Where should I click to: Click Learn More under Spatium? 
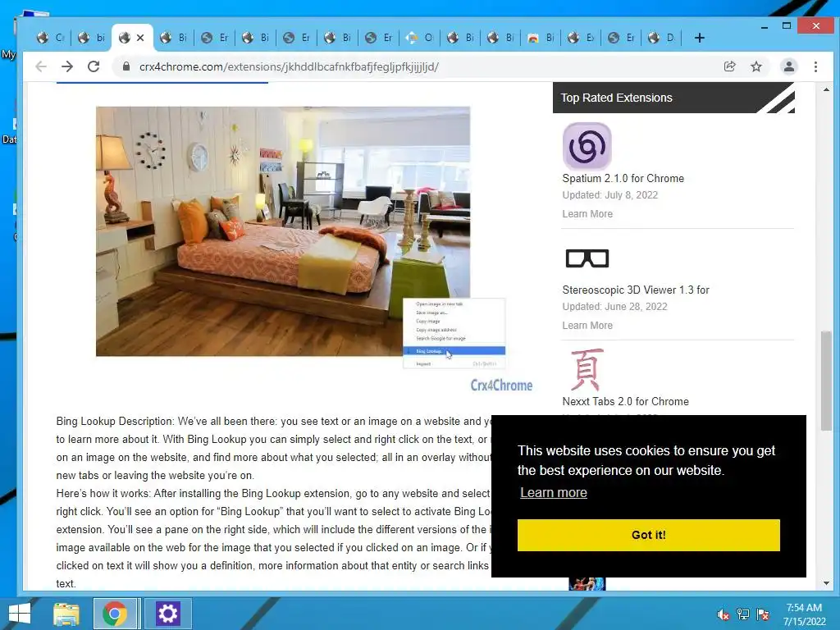click(587, 214)
